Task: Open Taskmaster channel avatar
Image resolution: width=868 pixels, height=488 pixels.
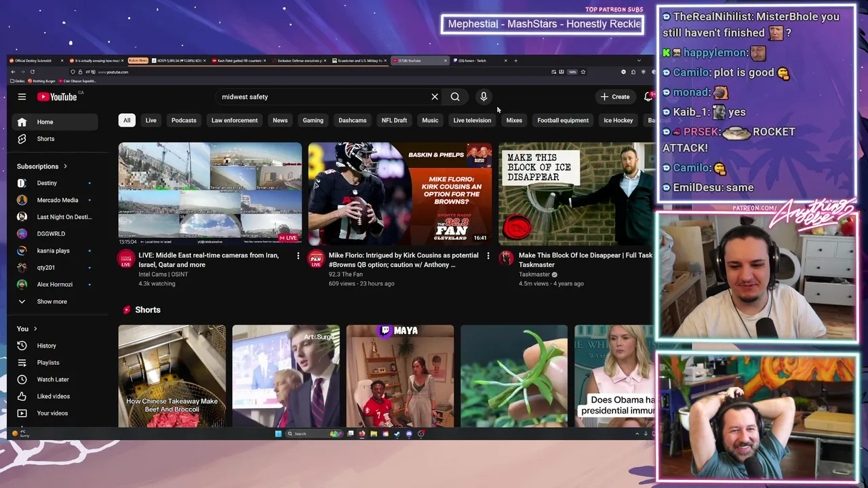Action: [507, 258]
